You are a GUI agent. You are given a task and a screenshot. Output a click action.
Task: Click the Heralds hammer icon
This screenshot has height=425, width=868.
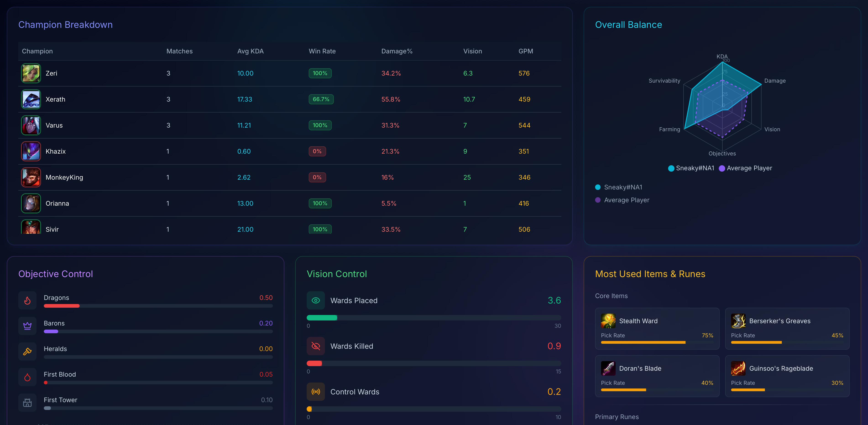pyautogui.click(x=27, y=352)
